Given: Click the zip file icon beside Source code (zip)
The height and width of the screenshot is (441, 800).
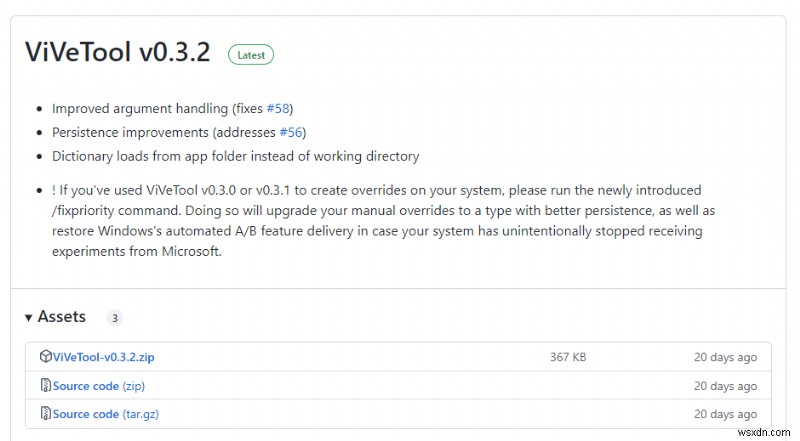Looking at the screenshot, I should pos(45,386).
